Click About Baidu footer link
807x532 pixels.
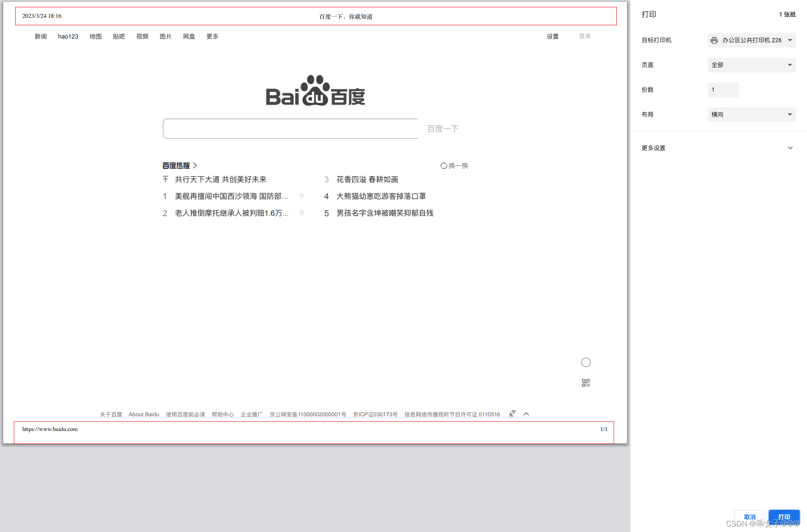(144, 414)
